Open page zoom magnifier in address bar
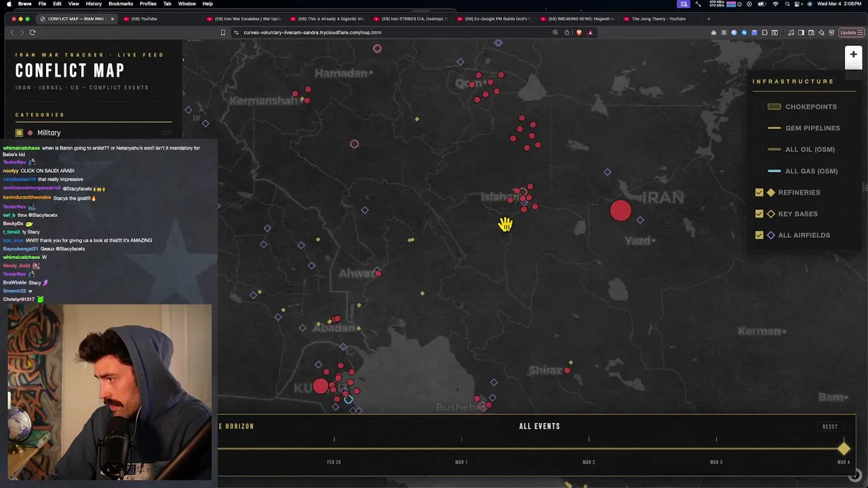 [555, 33]
